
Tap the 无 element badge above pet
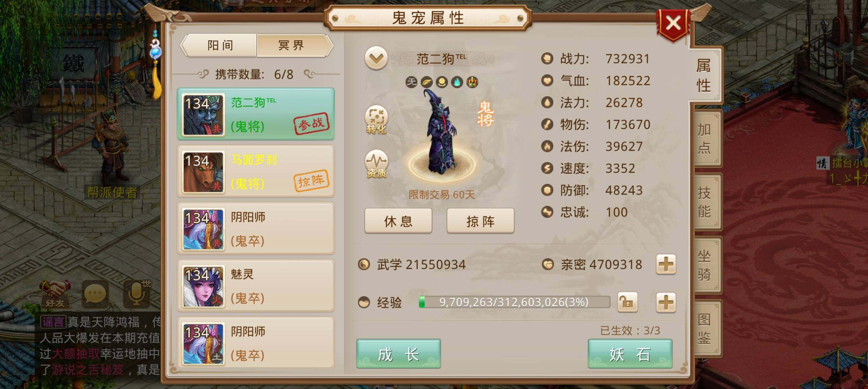click(x=411, y=82)
